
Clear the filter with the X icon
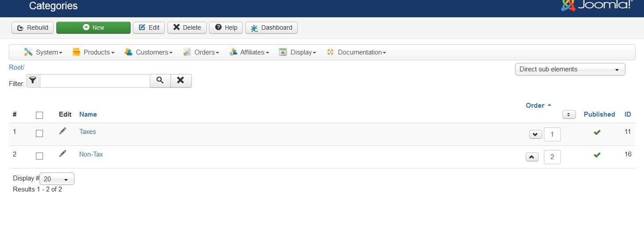click(x=181, y=81)
